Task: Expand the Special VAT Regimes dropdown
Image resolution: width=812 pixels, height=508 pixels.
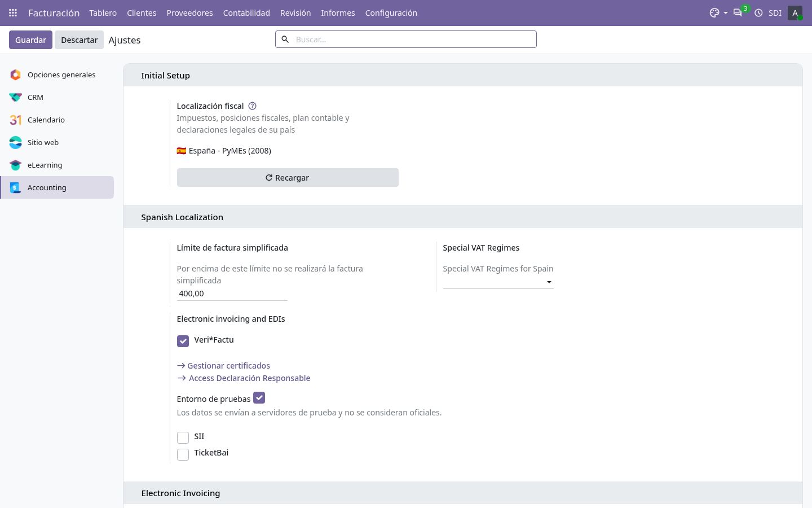Action: 498,282
